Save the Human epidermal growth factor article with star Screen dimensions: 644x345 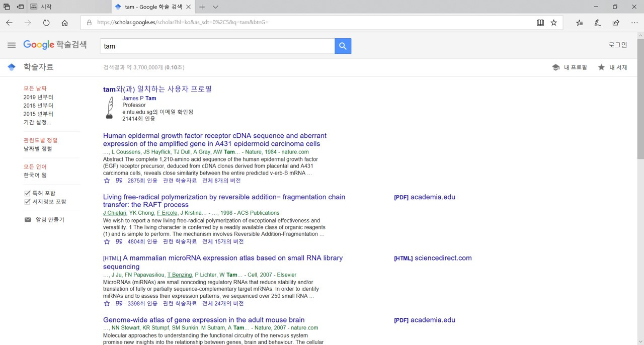click(x=107, y=181)
